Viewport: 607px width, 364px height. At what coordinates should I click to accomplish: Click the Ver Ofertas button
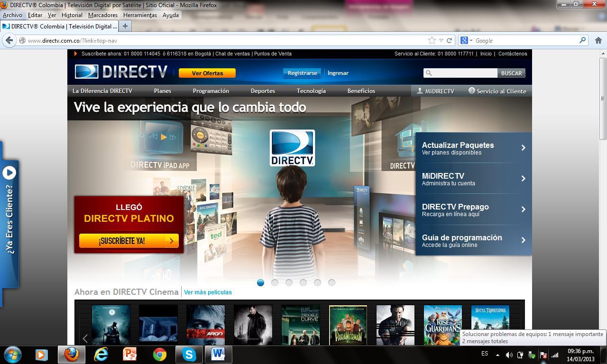point(207,73)
